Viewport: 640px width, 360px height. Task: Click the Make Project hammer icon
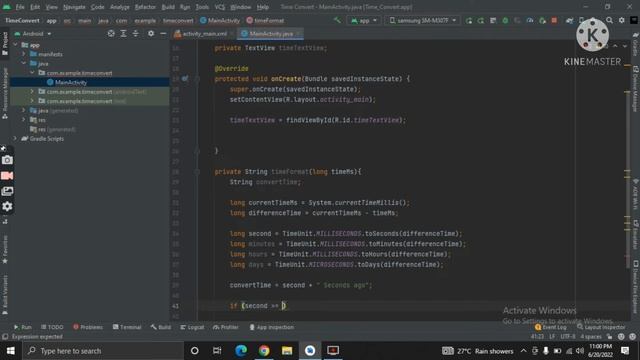pos(337,20)
